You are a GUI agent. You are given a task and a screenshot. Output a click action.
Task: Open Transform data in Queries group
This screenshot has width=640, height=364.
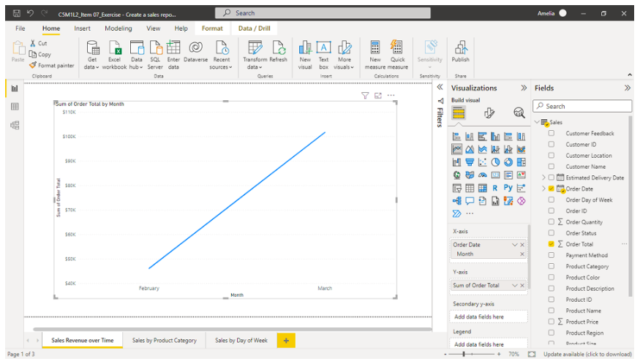coord(255,54)
